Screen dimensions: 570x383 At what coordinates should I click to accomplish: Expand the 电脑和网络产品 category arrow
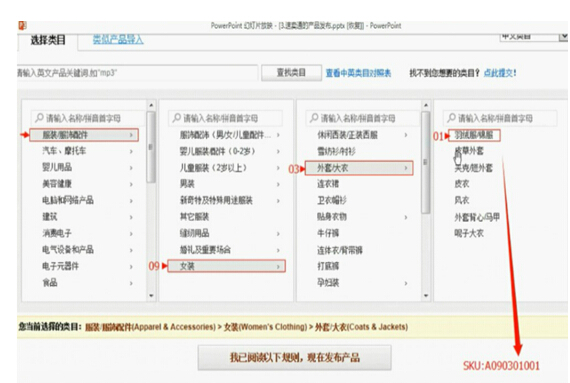click(131, 201)
